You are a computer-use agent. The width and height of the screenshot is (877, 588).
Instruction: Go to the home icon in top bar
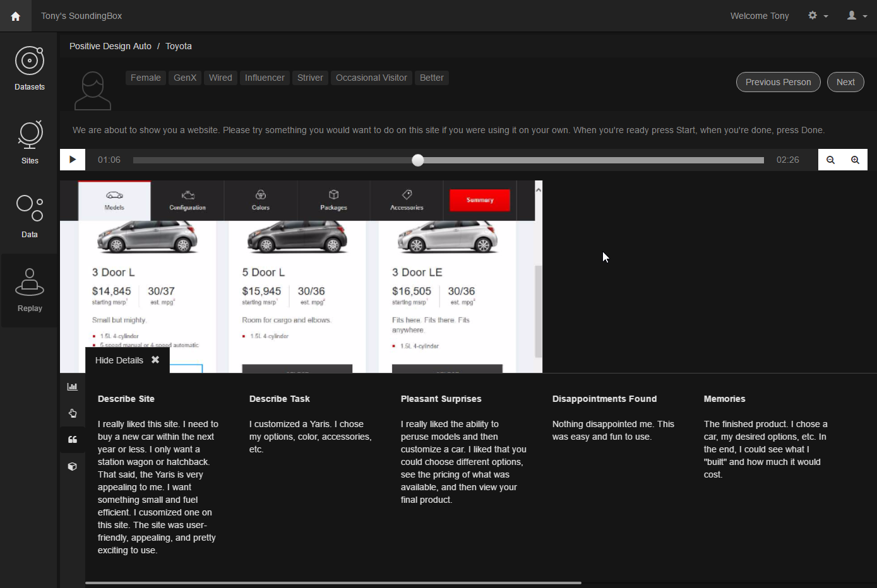[x=15, y=16]
